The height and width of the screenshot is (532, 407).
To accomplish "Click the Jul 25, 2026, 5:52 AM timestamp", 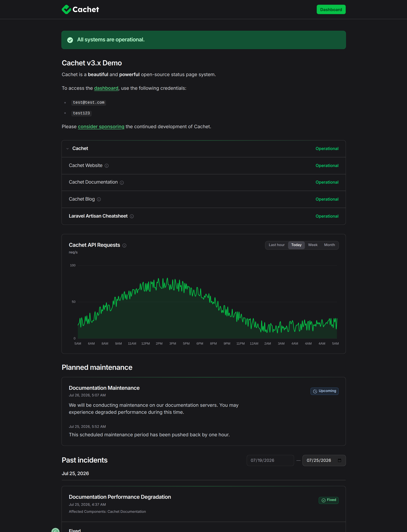I will (x=87, y=427).
